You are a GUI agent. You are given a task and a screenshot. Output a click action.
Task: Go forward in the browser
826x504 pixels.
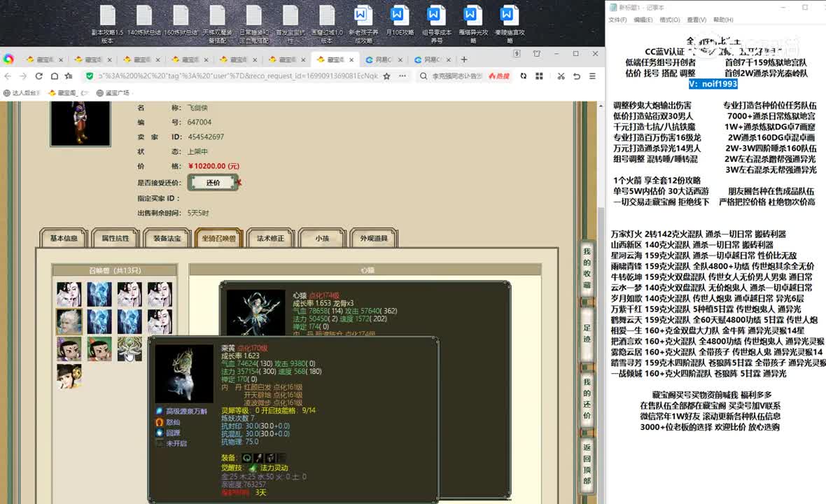point(22,76)
